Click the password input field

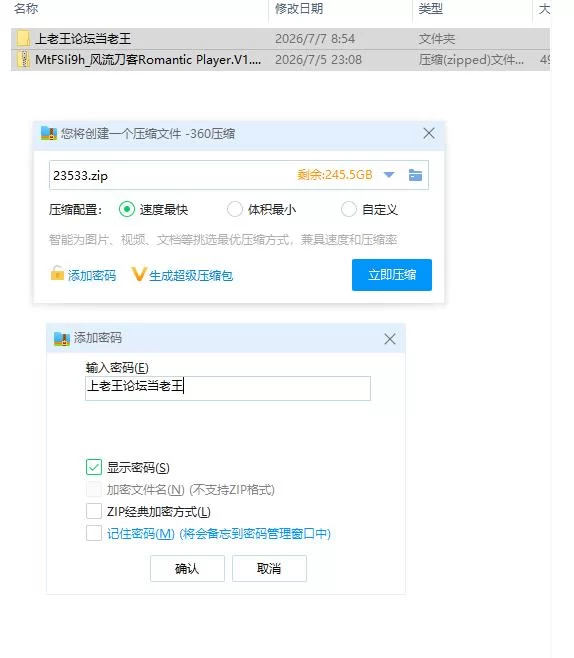coord(228,388)
